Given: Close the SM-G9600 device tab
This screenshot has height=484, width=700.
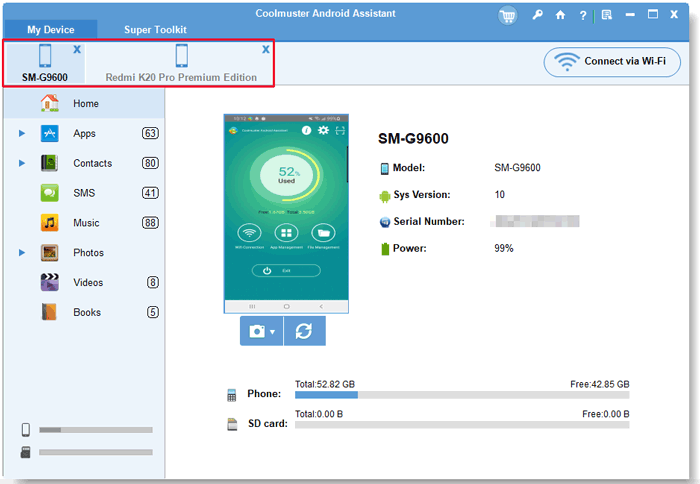Looking at the screenshot, I should tap(77, 49).
